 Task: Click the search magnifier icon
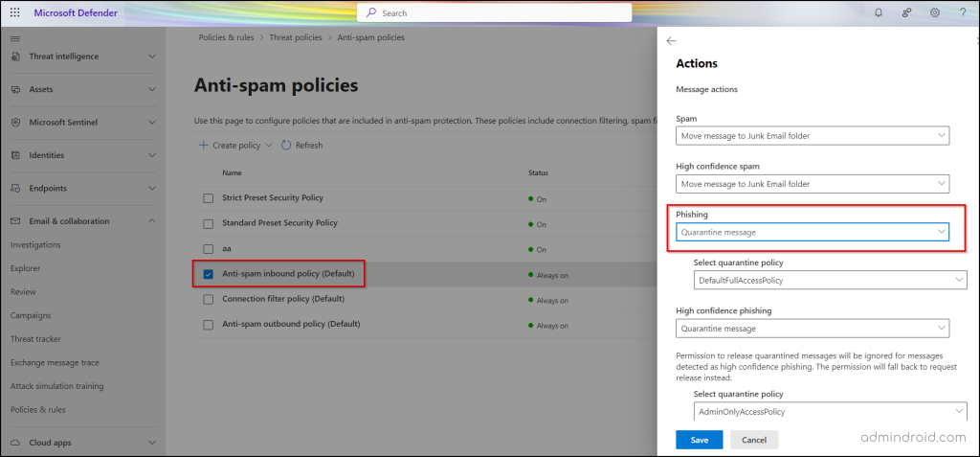[x=370, y=12]
